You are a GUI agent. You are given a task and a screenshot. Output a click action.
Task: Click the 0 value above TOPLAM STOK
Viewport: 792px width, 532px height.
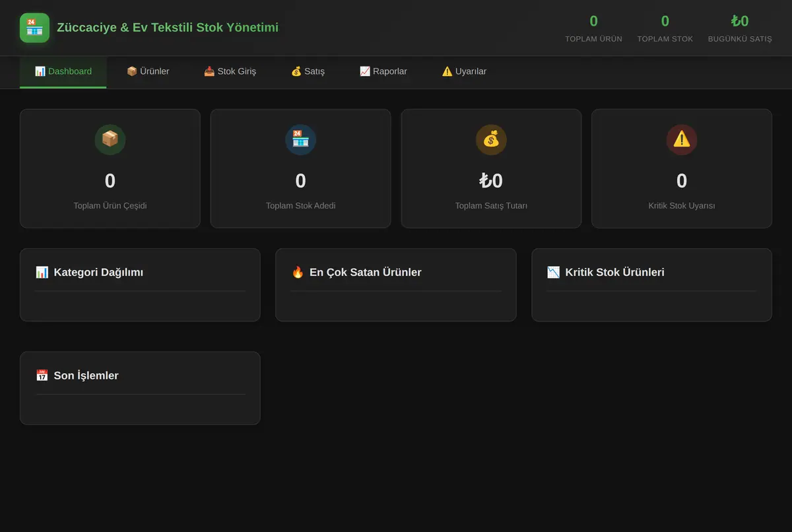click(665, 21)
